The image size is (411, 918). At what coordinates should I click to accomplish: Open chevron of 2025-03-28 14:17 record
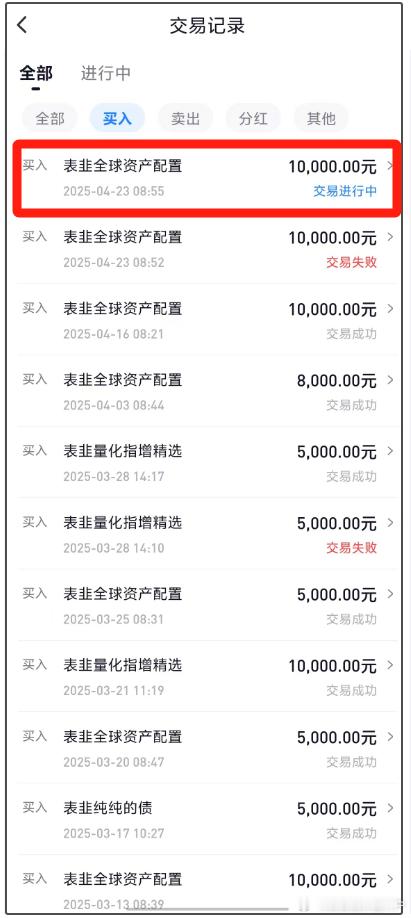click(x=390, y=451)
